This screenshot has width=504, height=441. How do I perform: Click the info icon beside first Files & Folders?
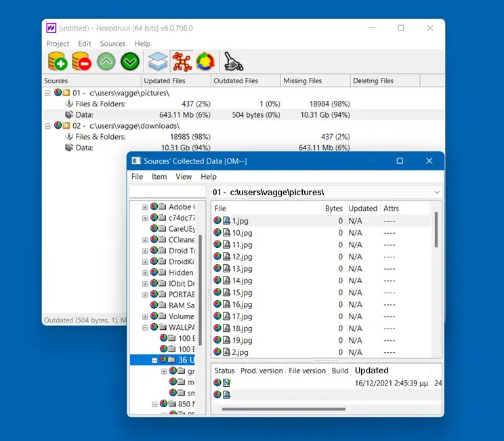[69, 104]
